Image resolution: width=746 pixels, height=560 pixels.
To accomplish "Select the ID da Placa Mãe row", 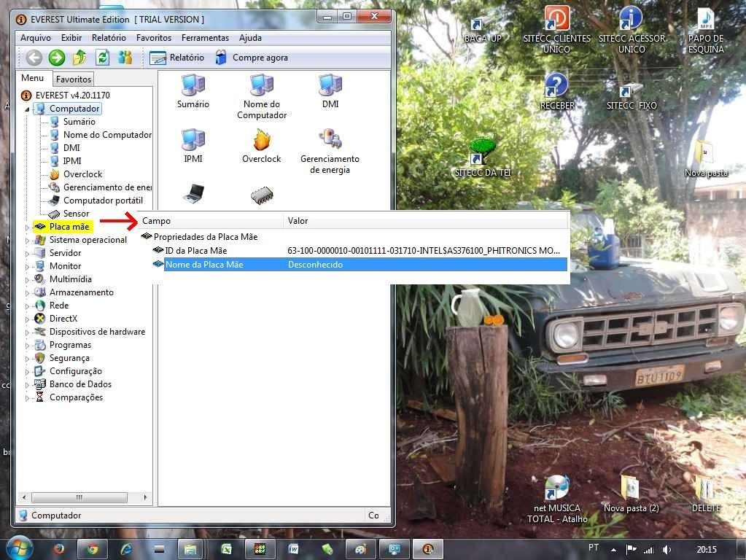I will [x=360, y=251].
